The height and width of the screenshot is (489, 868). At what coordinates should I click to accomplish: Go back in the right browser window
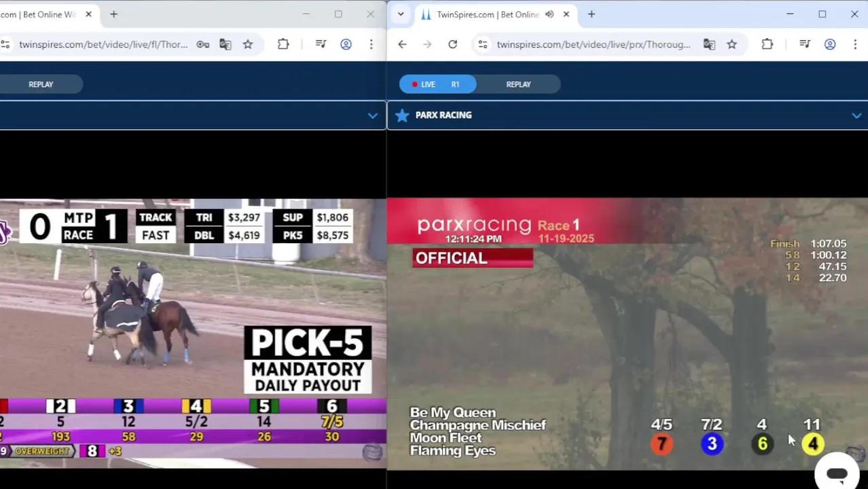click(402, 44)
